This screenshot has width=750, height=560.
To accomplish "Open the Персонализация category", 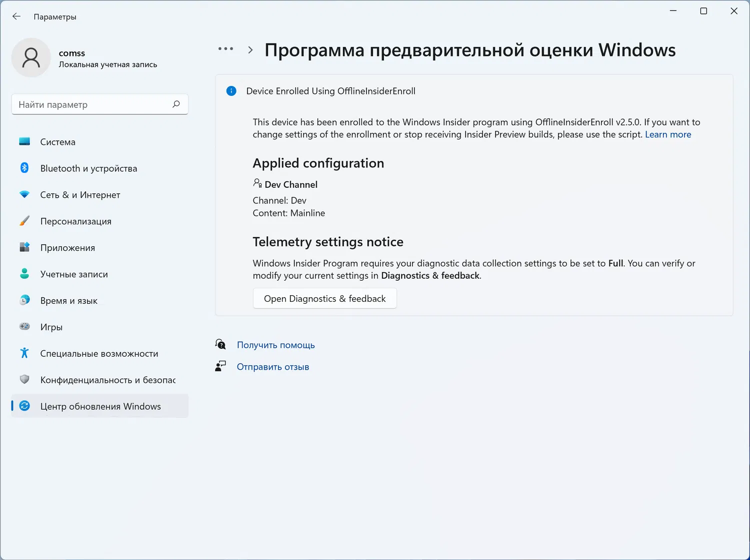I will [100, 221].
